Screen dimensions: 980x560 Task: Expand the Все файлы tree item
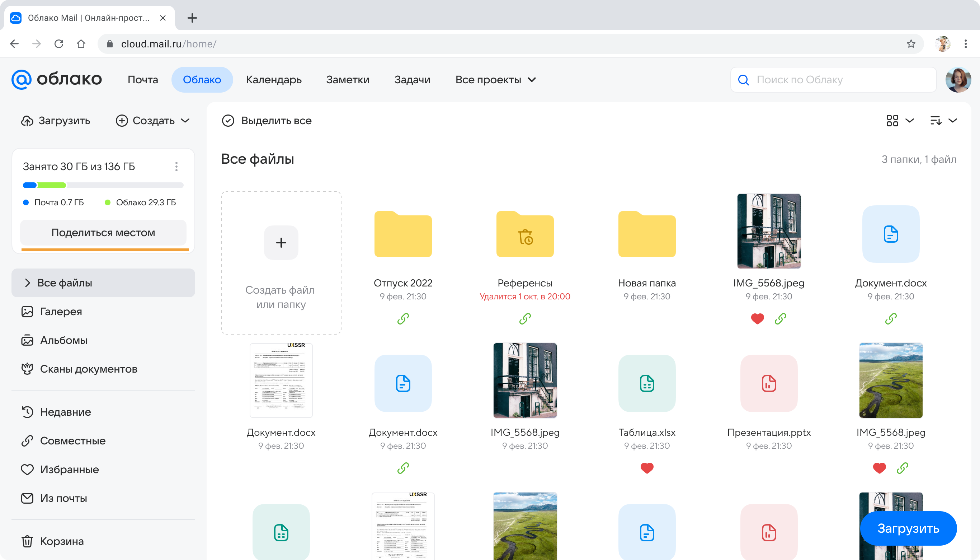click(27, 283)
